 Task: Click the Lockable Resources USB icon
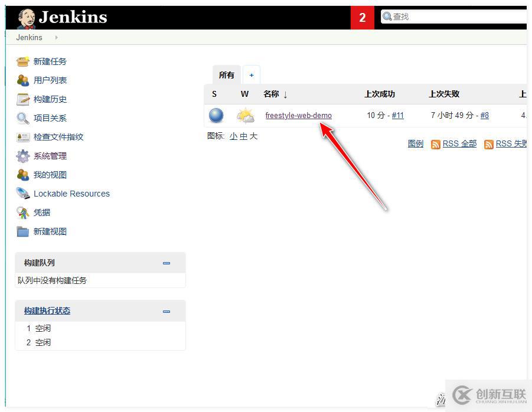pos(22,194)
